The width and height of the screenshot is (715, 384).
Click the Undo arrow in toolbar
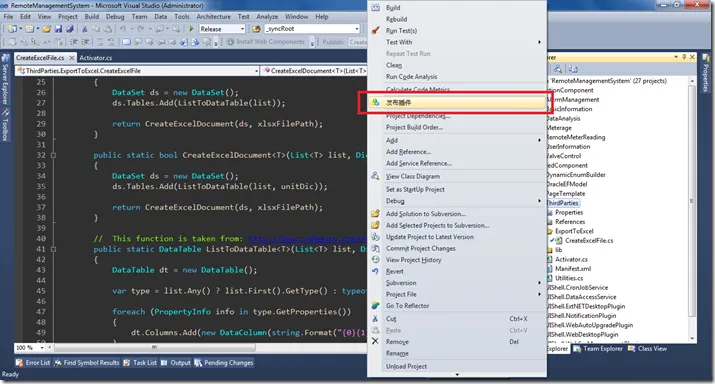point(123,29)
